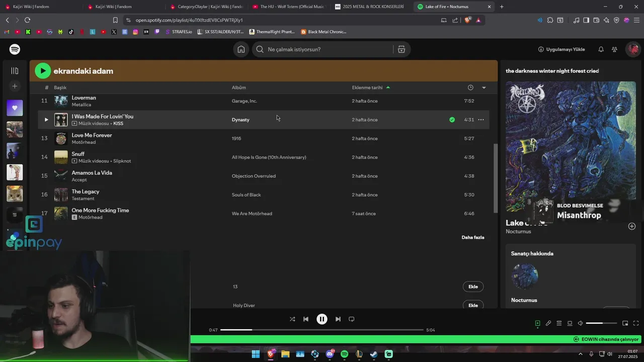The height and width of the screenshot is (362, 644).
Task: Switch to Category:Olaylar Kaijiri Wiki tab
Action: (206, 7)
